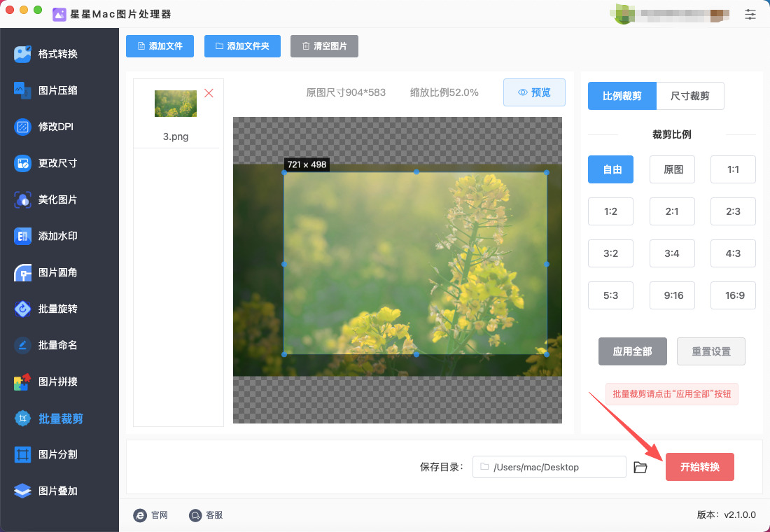Click the browse folder icon beside save path
770x532 pixels.
640,467
